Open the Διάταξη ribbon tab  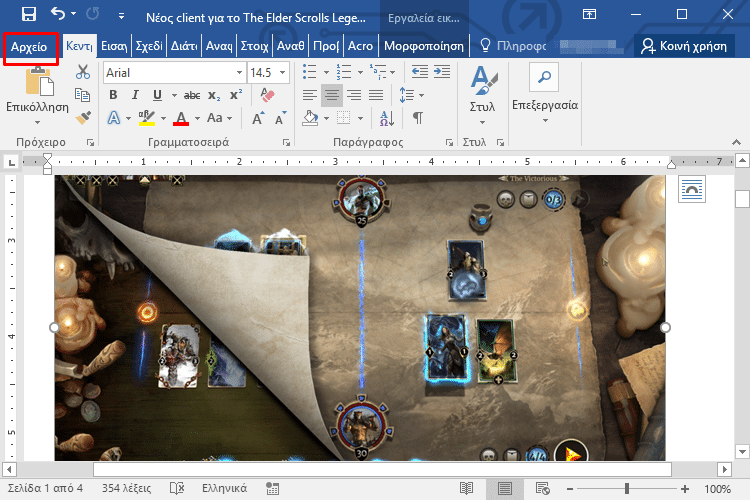tap(184, 46)
